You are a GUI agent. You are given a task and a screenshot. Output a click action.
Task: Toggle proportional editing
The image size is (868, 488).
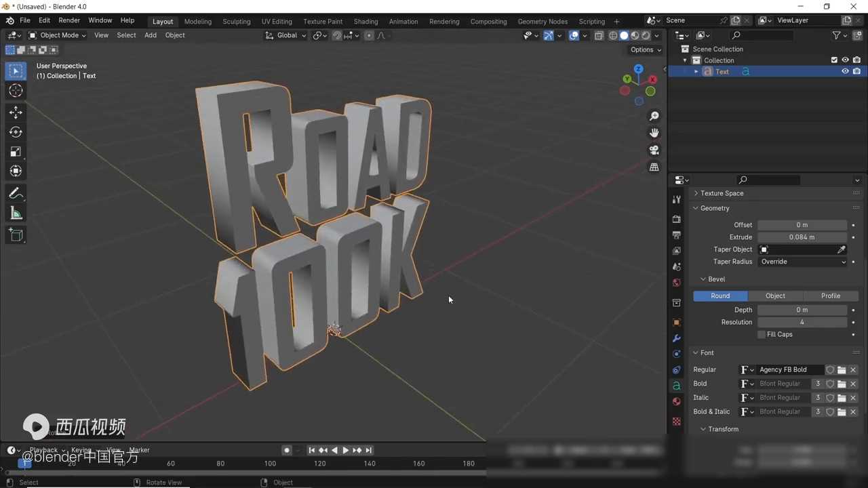pos(369,36)
